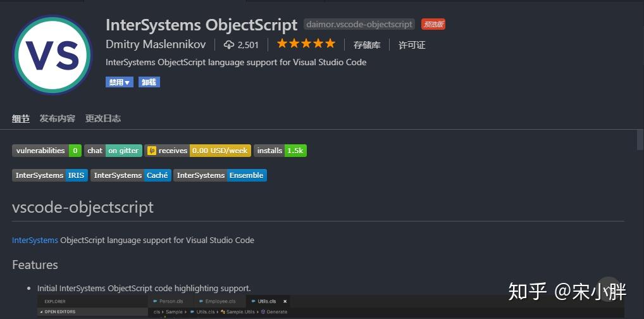Open the chat on gitter badge
The width and height of the screenshot is (644, 319).
113,151
